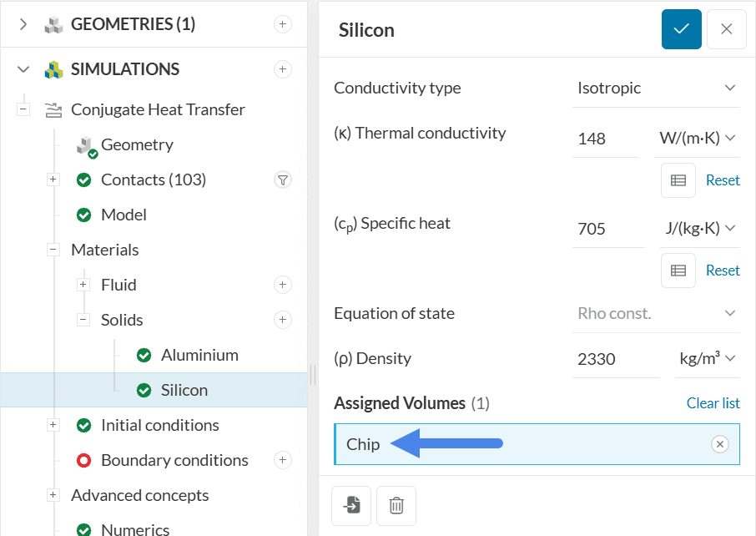Select Aluminium in the materials tree
This screenshot has height=536, width=756.
tap(199, 355)
